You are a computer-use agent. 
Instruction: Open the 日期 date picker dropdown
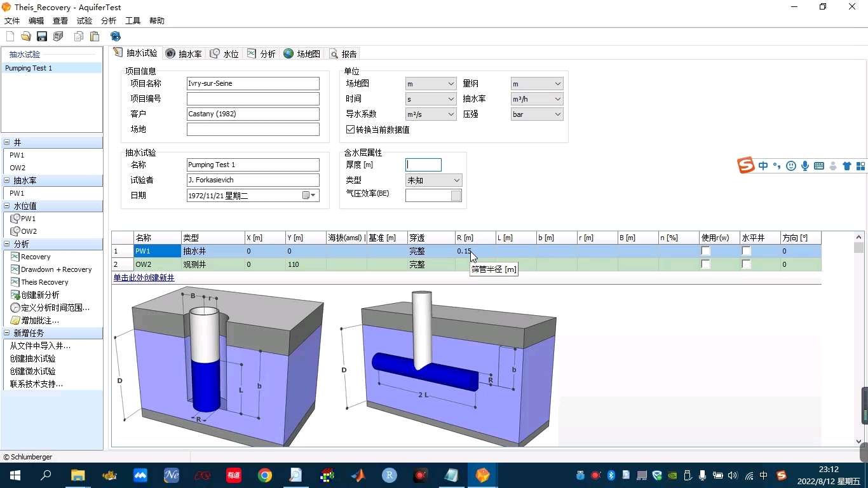[309, 196]
